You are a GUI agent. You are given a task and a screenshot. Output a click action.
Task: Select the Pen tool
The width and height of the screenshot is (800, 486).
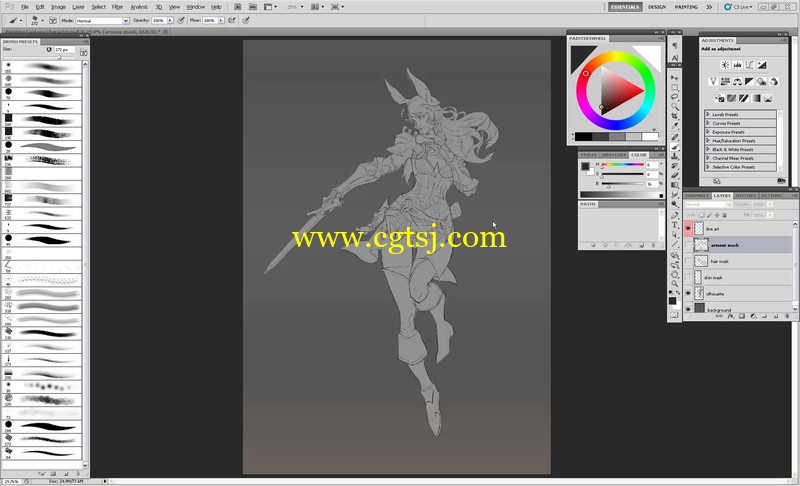(674, 215)
